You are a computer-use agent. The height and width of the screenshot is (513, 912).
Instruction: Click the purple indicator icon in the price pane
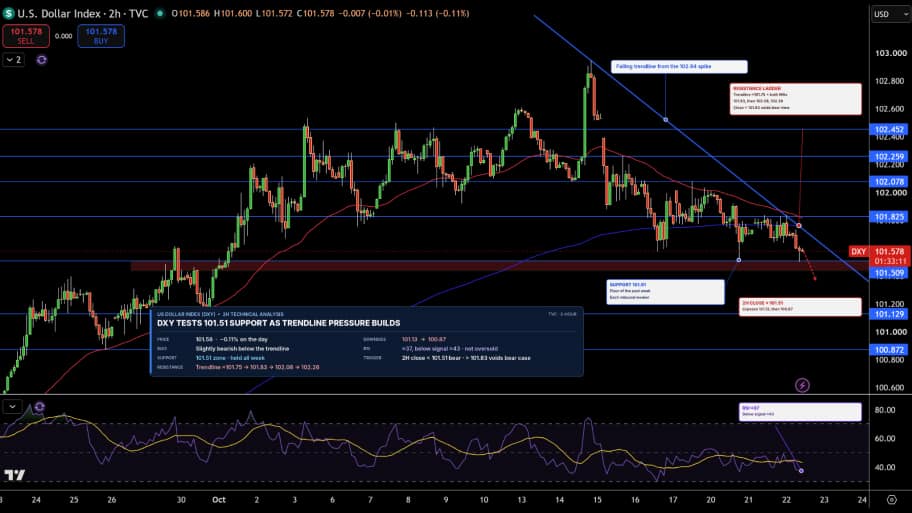click(x=41, y=59)
